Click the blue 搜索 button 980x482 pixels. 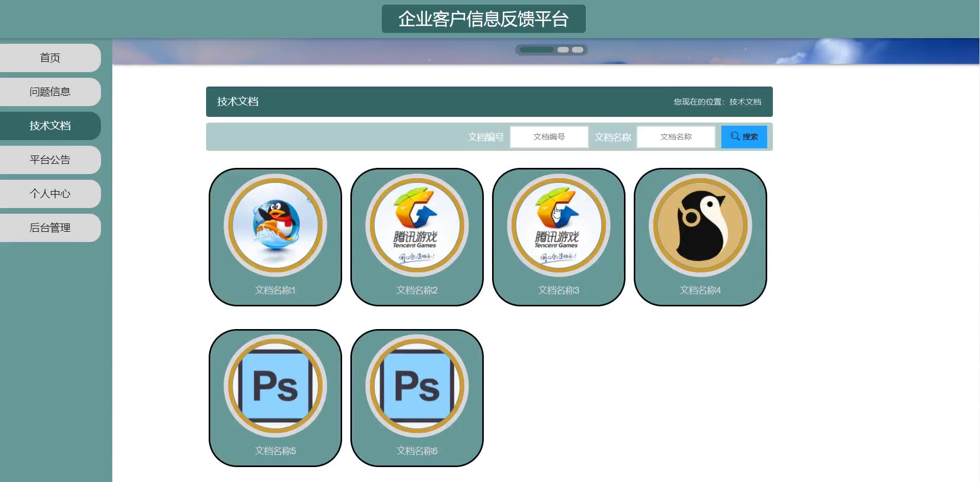(x=744, y=137)
